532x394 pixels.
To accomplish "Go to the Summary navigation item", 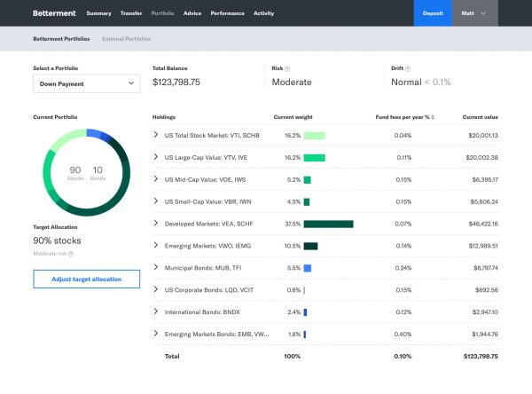I will point(98,13).
